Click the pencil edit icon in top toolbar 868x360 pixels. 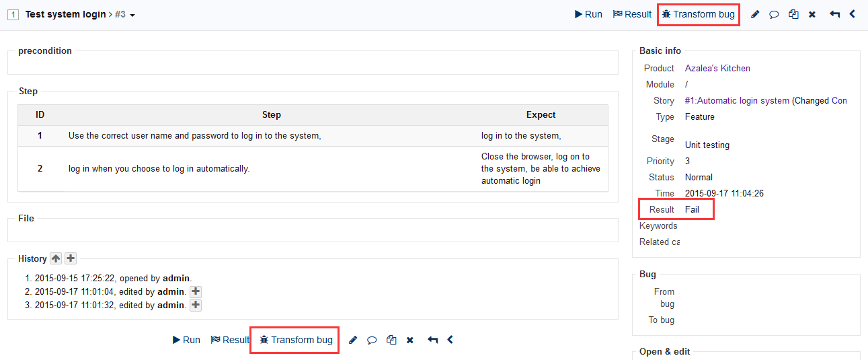pyautogui.click(x=755, y=14)
